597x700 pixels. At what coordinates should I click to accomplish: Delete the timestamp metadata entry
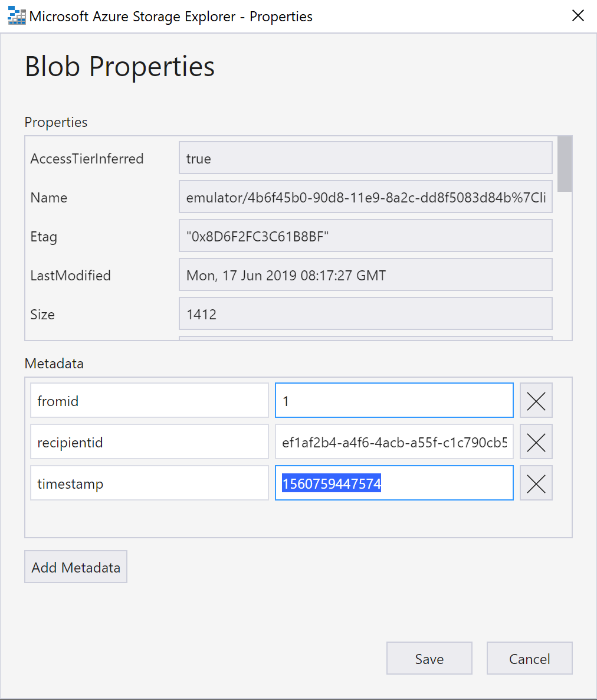(x=536, y=483)
